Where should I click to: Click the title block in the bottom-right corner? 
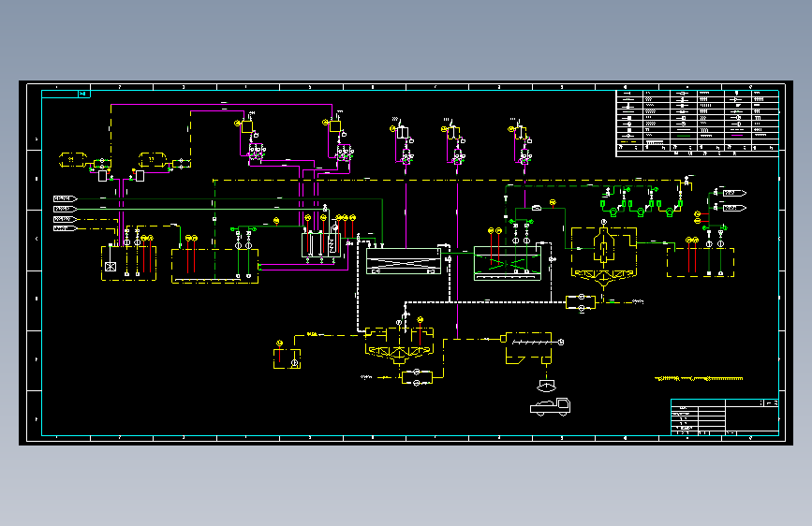(725, 417)
